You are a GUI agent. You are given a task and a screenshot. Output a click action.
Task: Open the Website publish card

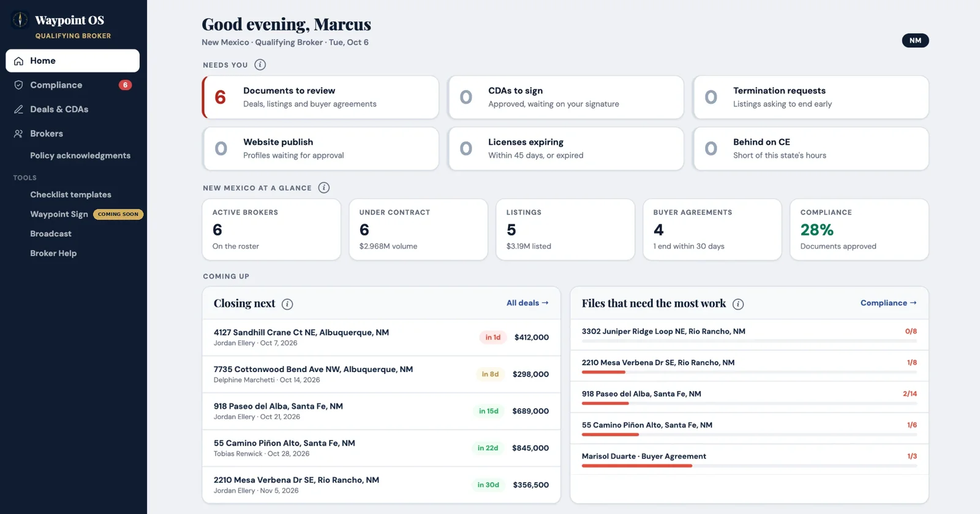[x=320, y=149]
